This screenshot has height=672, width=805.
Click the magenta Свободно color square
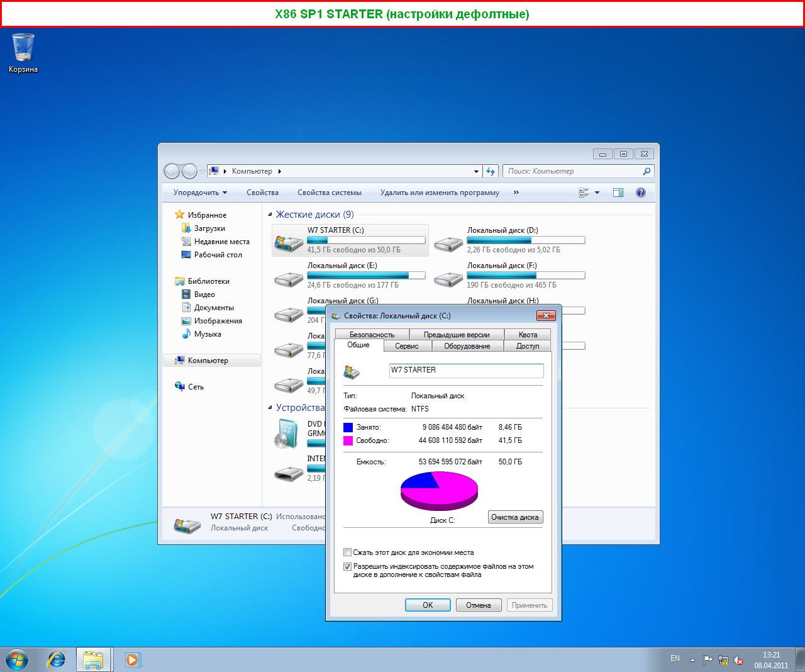pos(348,440)
